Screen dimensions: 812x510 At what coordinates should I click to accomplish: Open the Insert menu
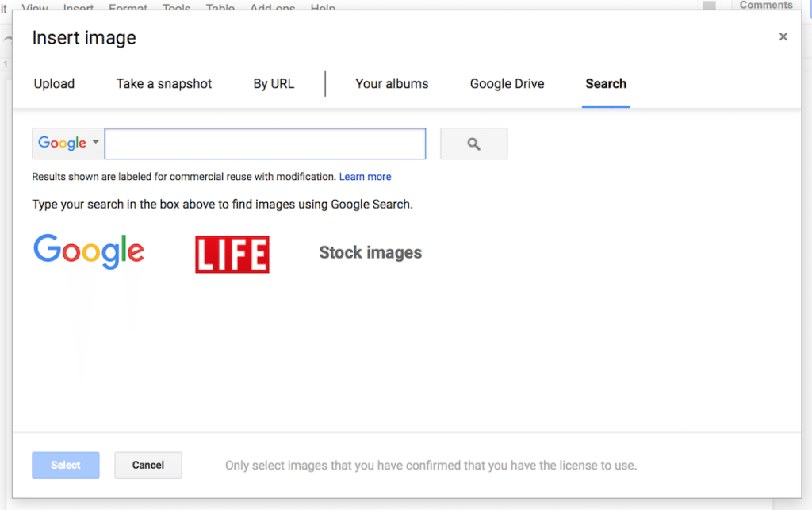tap(78, 8)
